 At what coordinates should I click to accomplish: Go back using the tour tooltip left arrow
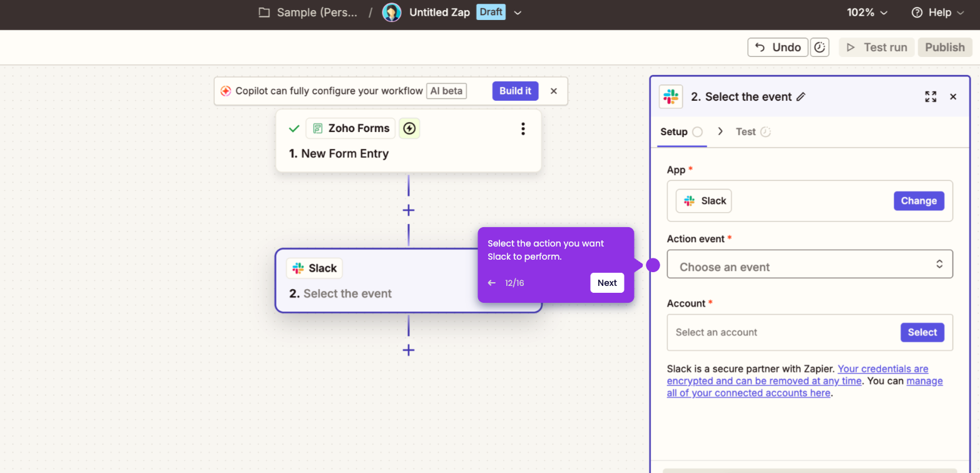coord(491,283)
